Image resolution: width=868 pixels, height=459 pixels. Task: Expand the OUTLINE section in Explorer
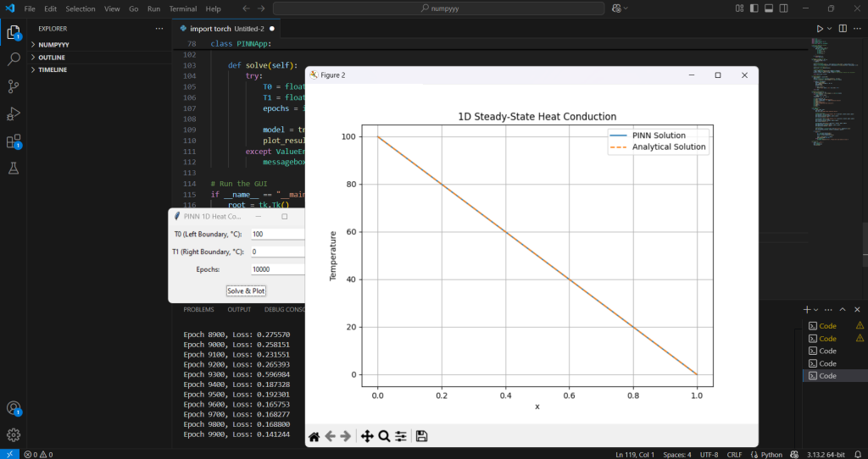pyautogui.click(x=51, y=58)
